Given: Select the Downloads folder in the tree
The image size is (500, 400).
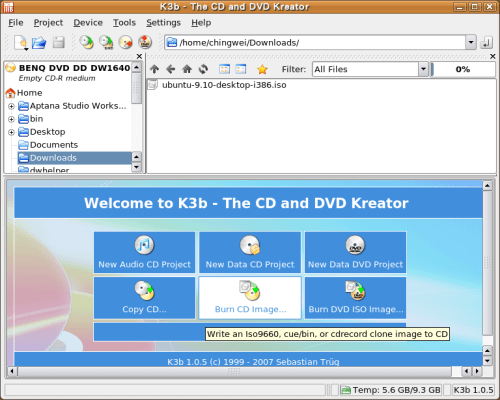Looking at the screenshot, I should tap(75, 158).
